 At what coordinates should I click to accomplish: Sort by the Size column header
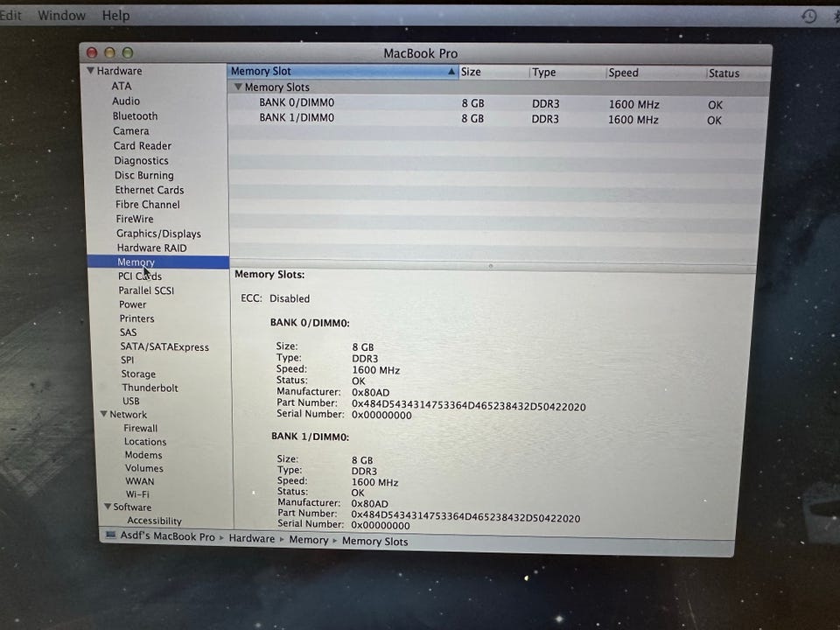click(493, 72)
